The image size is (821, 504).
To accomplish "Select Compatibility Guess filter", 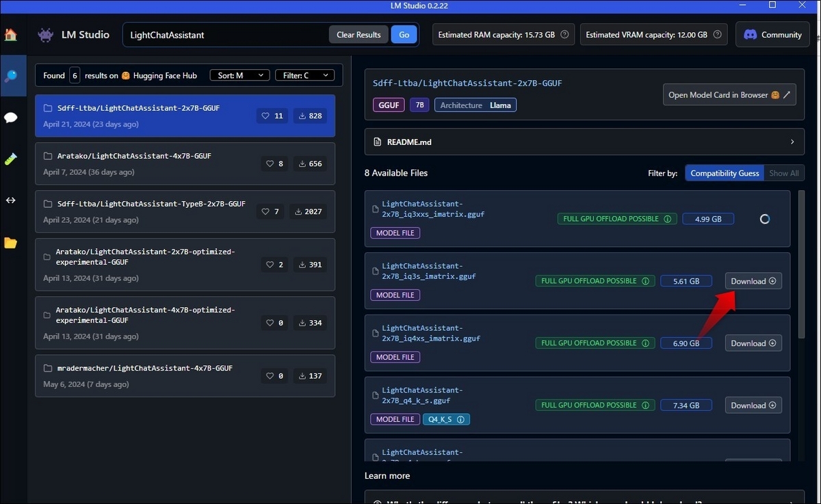I will tap(725, 173).
